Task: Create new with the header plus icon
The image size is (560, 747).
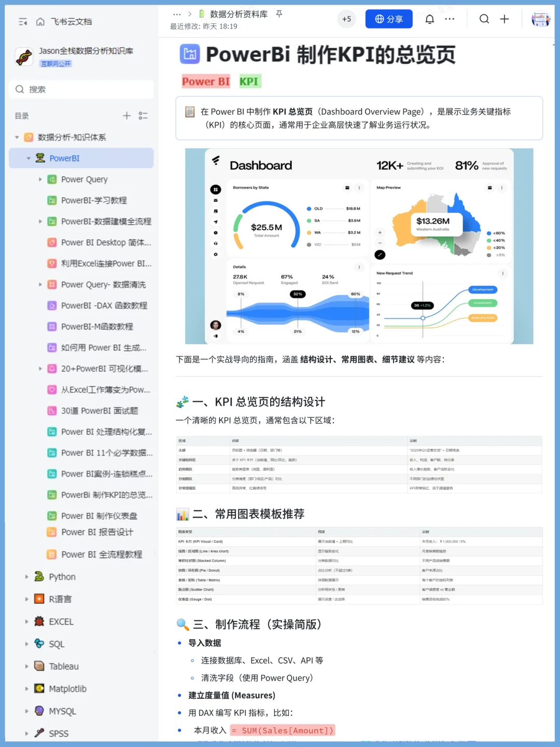Action: [505, 19]
